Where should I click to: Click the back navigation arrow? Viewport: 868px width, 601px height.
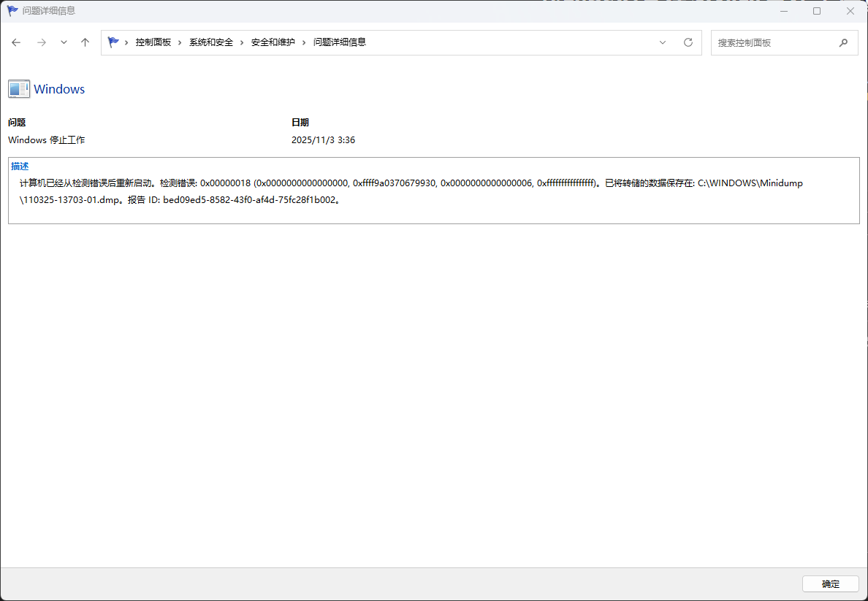(x=16, y=42)
